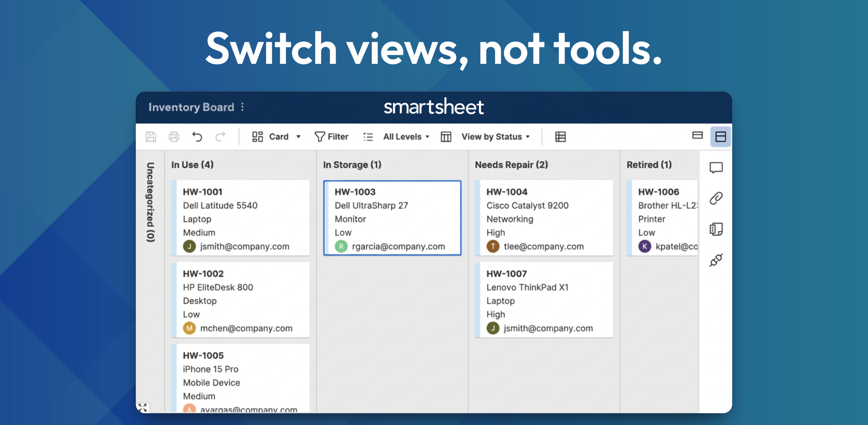The image size is (868, 425).
Task: Open the connections plug icon
Action: [716, 260]
